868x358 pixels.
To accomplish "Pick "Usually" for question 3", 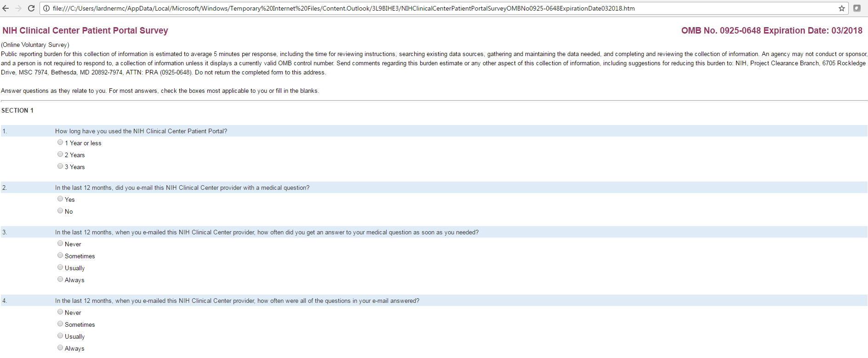I will click(60, 267).
